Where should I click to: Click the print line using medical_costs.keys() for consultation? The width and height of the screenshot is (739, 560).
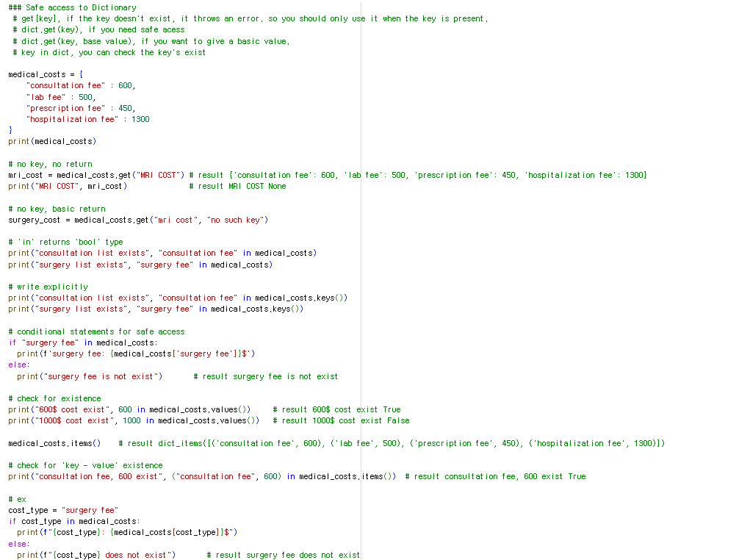178,298
